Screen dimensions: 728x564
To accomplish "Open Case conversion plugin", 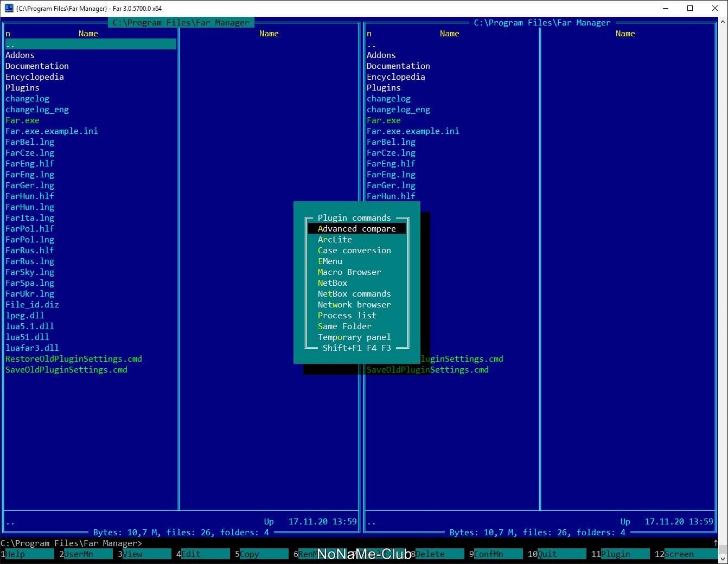I will (x=354, y=251).
